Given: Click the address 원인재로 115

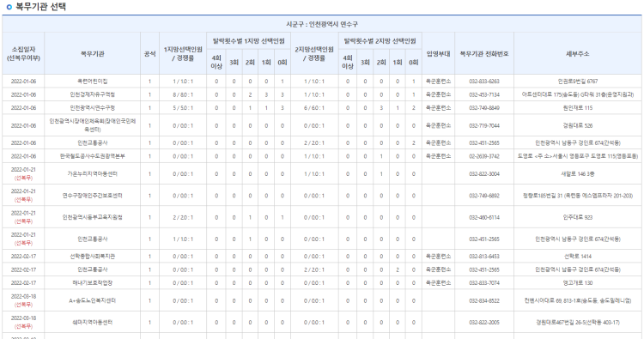Looking at the screenshot, I should (x=578, y=108).
